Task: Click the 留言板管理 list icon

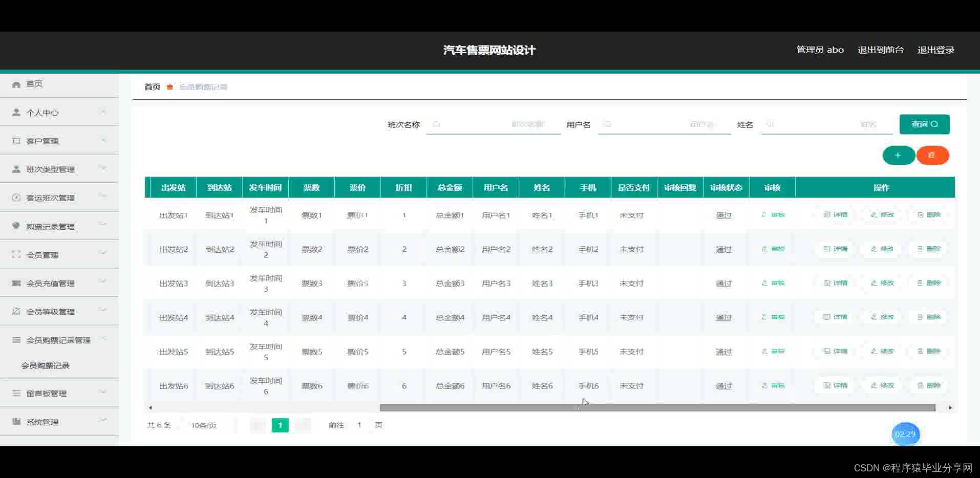Action: [x=16, y=393]
